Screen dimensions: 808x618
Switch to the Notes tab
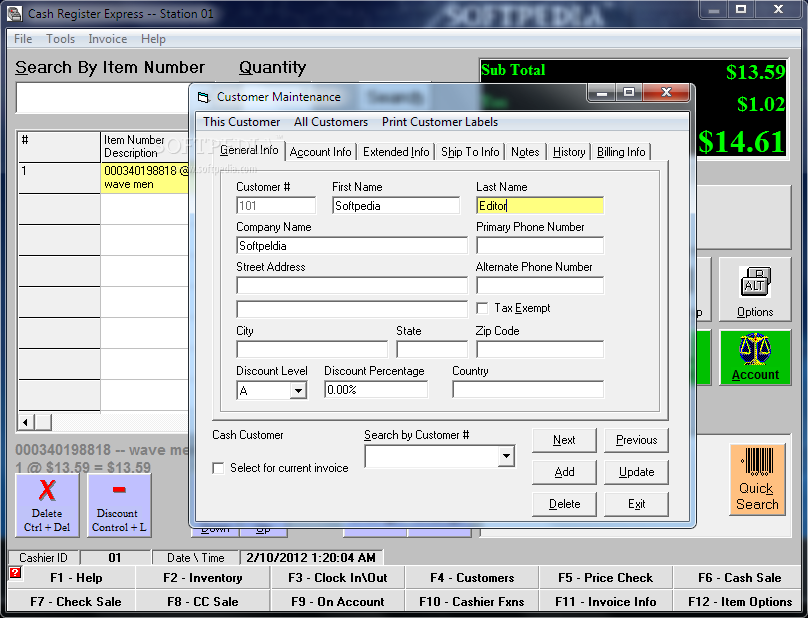tap(525, 152)
